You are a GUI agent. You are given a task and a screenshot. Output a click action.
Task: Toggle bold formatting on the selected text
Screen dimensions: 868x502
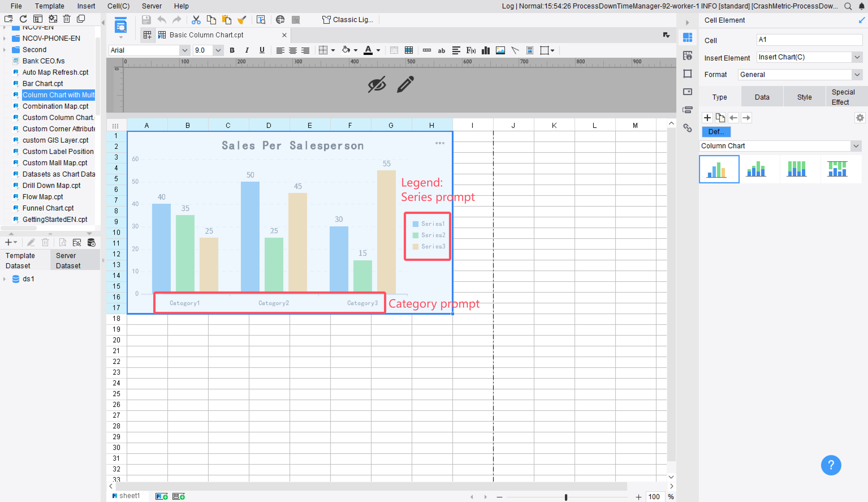coord(232,50)
